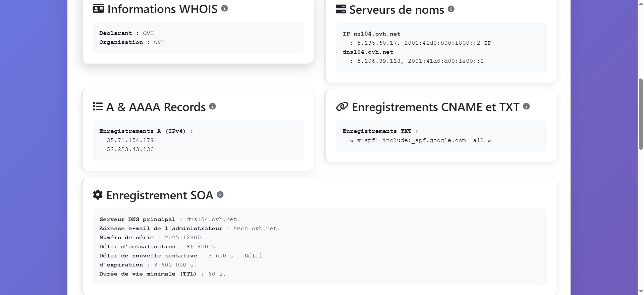This screenshot has width=644, height=295.
Task: Click the ID card icon beside Informations WHOIS
Action: (x=98, y=9)
